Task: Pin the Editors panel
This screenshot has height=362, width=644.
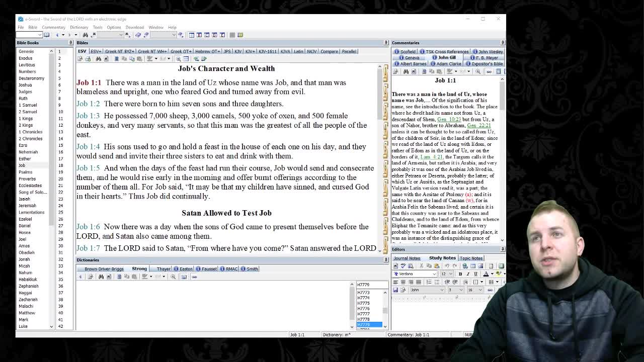Action: (503, 249)
